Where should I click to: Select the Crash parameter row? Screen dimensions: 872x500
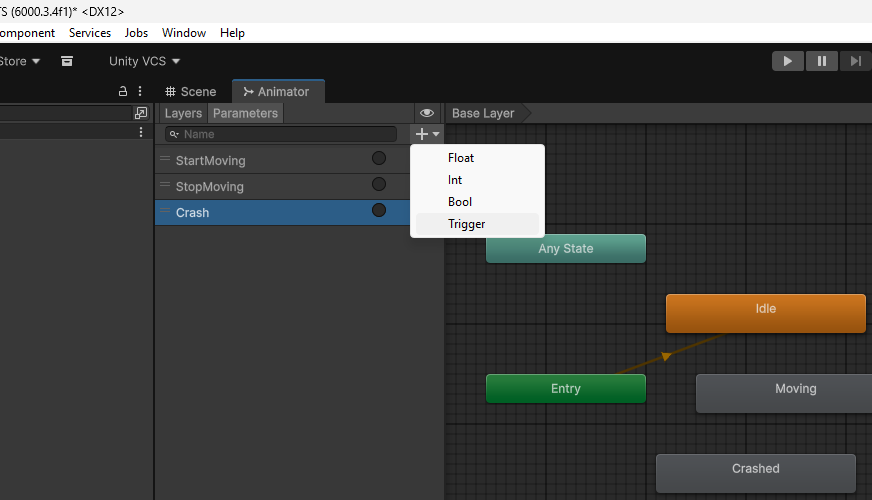(283, 212)
